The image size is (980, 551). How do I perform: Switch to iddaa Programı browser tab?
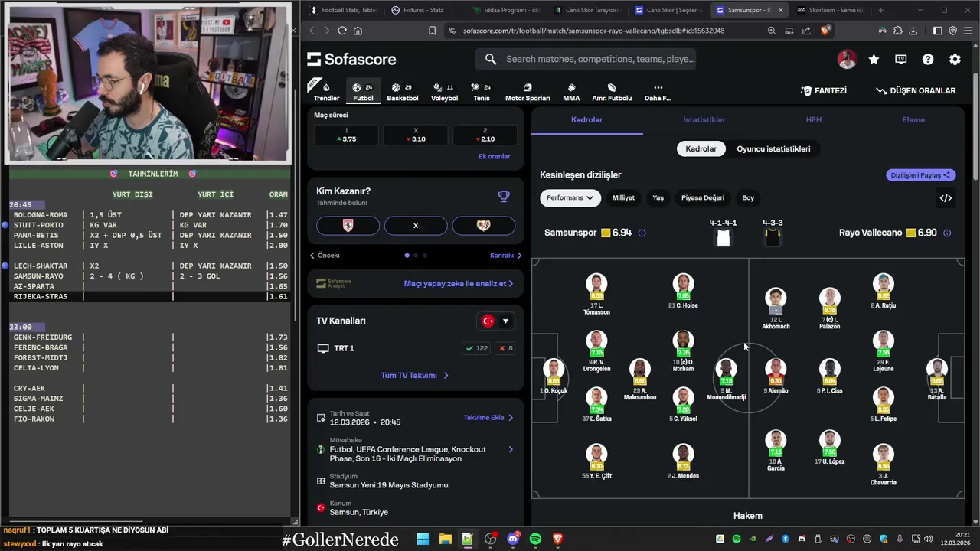tap(507, 10)
